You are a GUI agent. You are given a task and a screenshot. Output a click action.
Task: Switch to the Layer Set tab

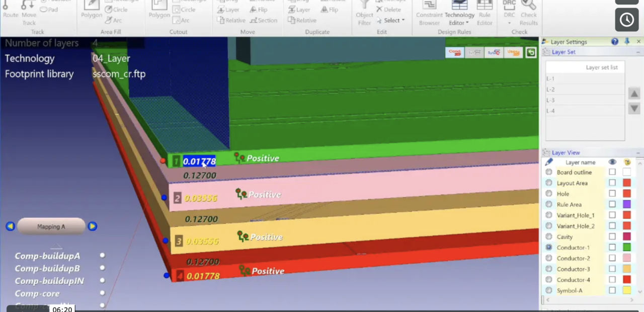pos(563,52)
